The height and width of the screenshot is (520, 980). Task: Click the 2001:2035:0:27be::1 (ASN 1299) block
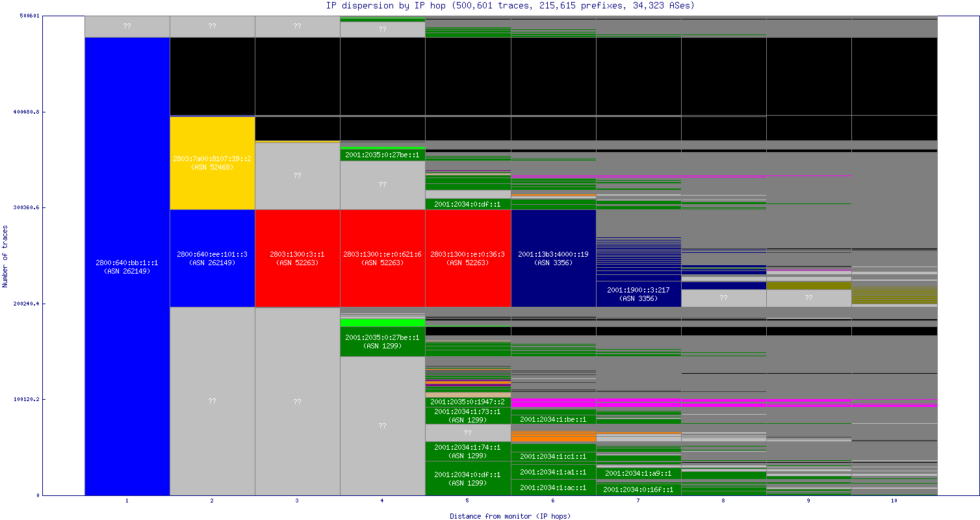point(383,342)
